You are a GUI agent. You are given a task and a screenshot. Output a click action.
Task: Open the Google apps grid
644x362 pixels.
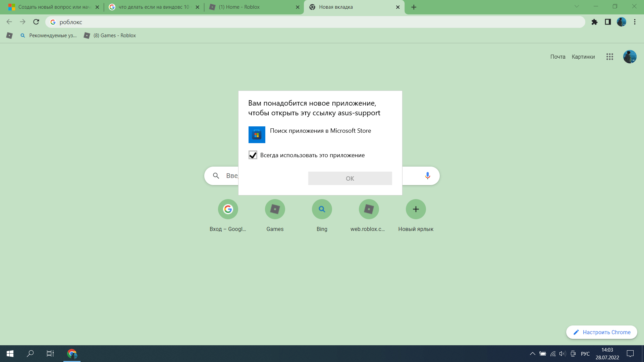click(610, 57)
